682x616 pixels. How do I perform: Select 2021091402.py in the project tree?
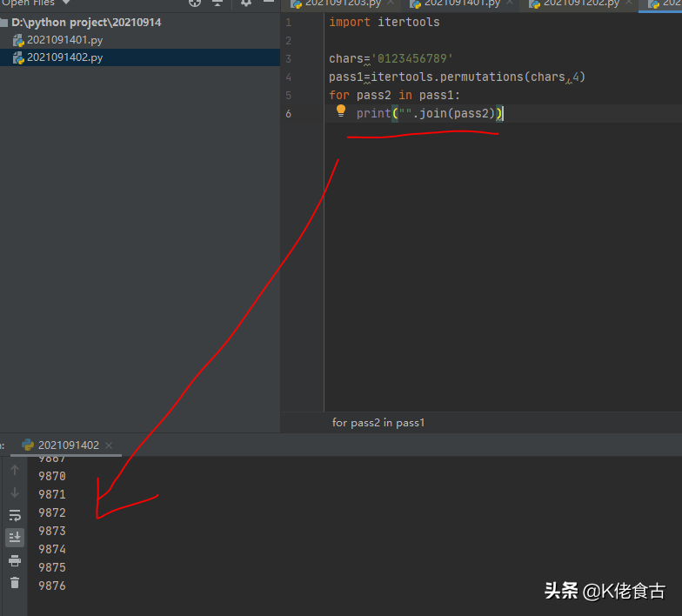pyautogui.click(x=64, y=57)
